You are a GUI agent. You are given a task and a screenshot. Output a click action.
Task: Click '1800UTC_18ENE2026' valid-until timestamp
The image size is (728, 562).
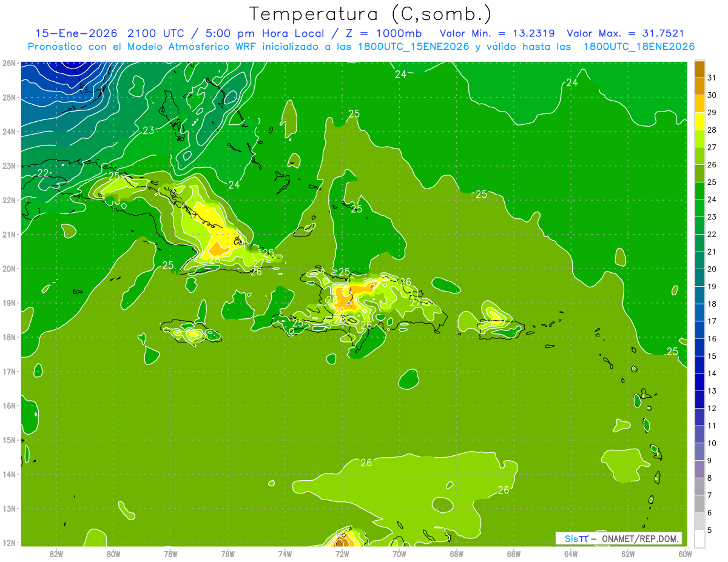(x=639, y=47)
